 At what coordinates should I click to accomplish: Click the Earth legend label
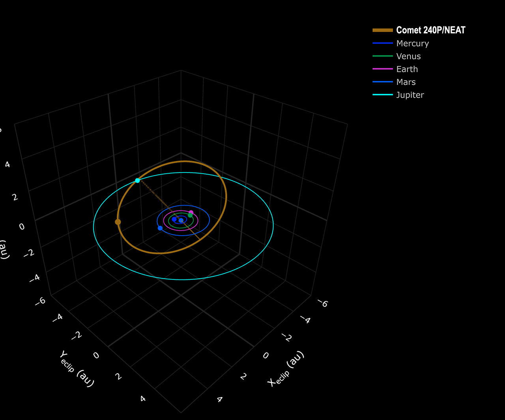407,69
